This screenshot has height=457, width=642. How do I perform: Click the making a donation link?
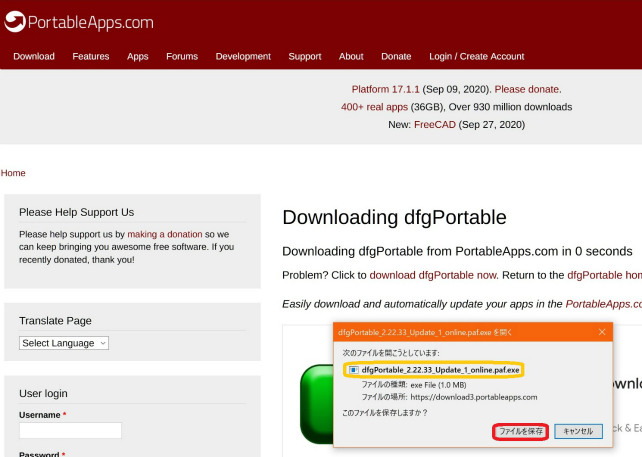pyautogui.click(x=165, y=234)
